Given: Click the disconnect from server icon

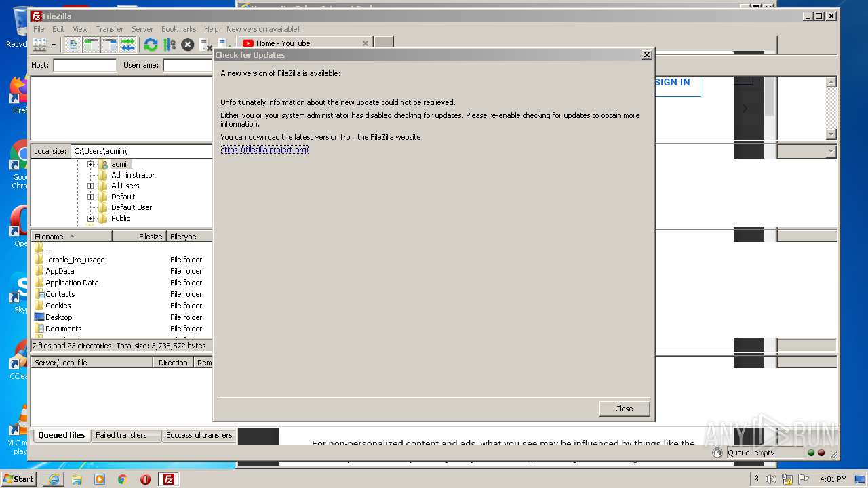Looking at the screenshot, I should pos(206,45).
